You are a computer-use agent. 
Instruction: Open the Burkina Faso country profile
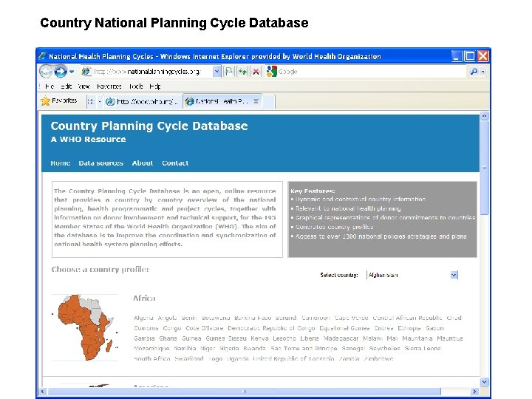point(253,318)
